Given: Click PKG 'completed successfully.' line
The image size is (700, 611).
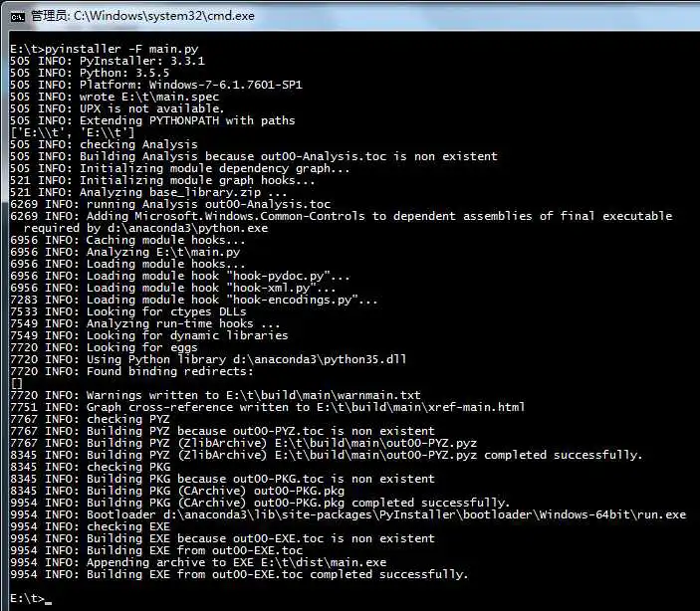Looking at the screenshot, I should click(260, 503).
